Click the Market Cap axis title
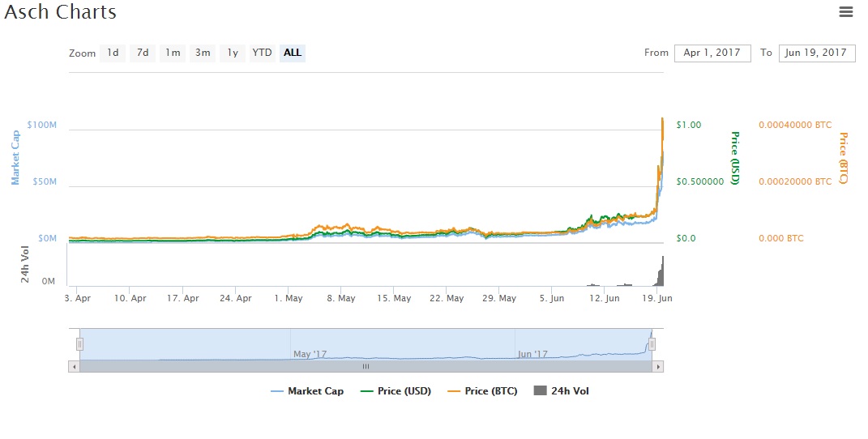 (x=15, y=158)
